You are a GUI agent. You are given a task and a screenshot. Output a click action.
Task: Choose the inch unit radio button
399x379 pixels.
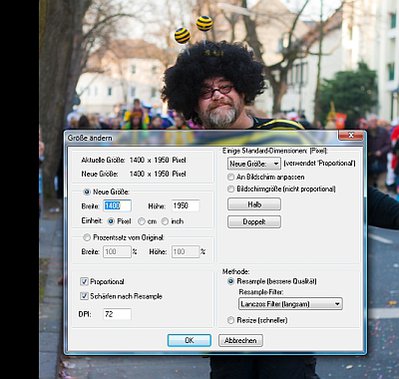coord(165,221)
